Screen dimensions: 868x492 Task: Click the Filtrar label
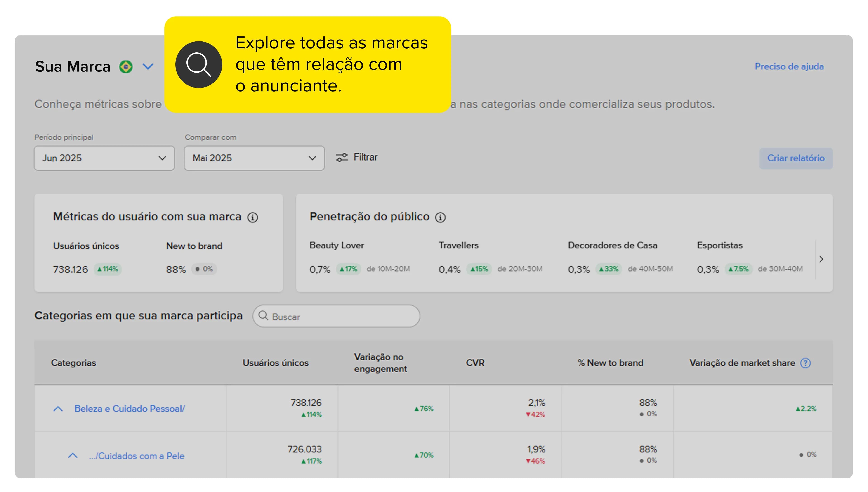(x=366, y=157)
